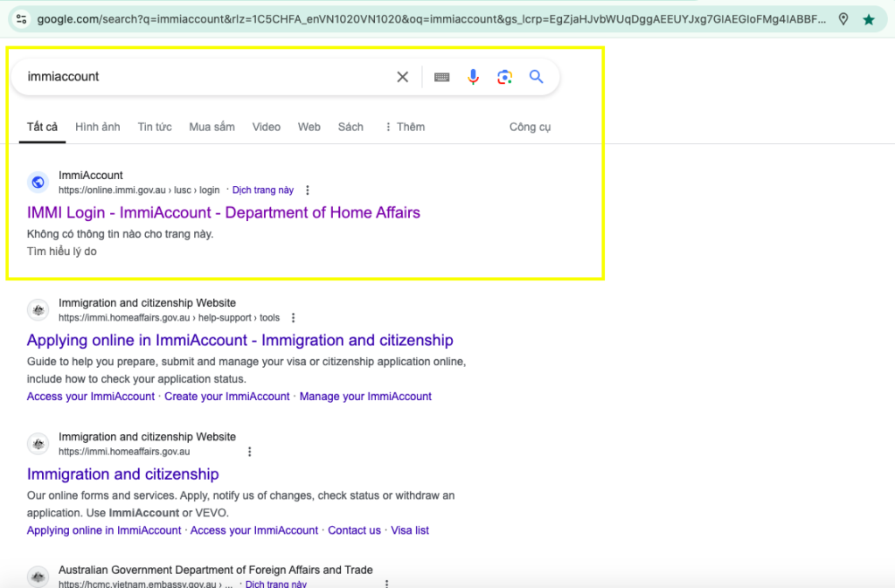Clear the search box with X icon

tap(402, 77)
